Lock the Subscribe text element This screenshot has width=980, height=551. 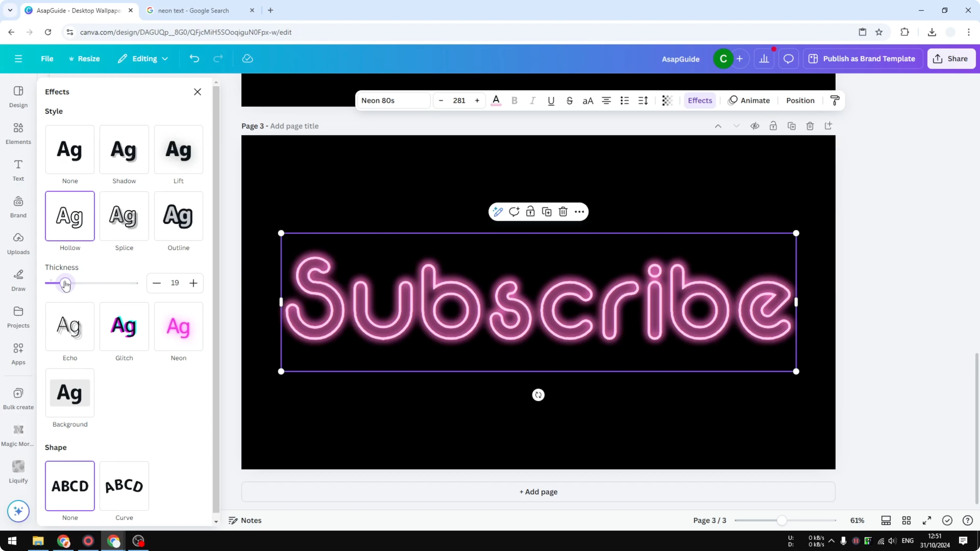coord(530,211)
